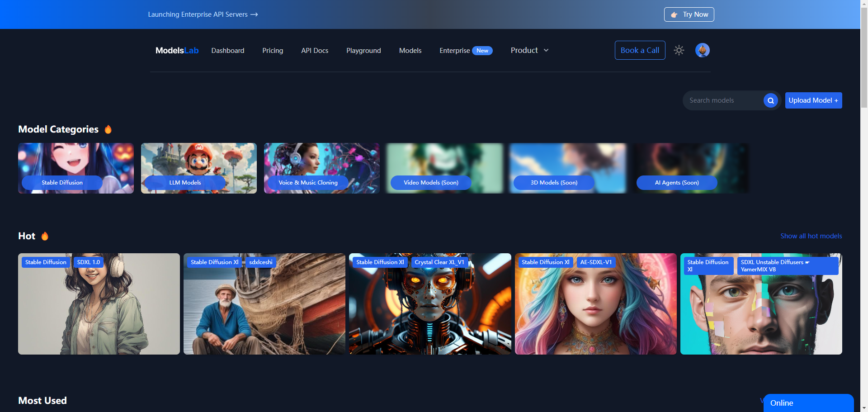Open the Dashboard nav item
This screenshot has width=868, height=412.
click(x=227, y=51)
